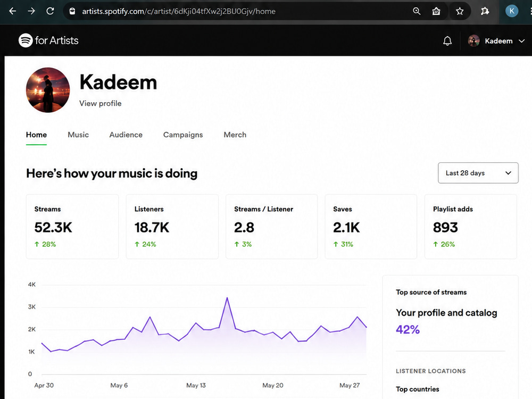
Task: Select the Saves 2.1K stat card
Action: [371, 226]
